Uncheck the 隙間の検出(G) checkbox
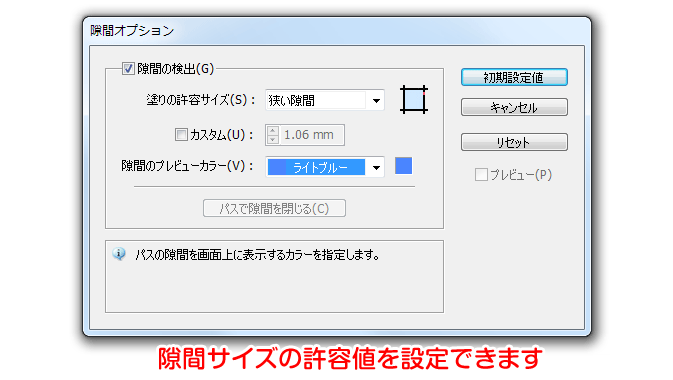Screen dimensions: 673x380 click(x=128, y=68)
